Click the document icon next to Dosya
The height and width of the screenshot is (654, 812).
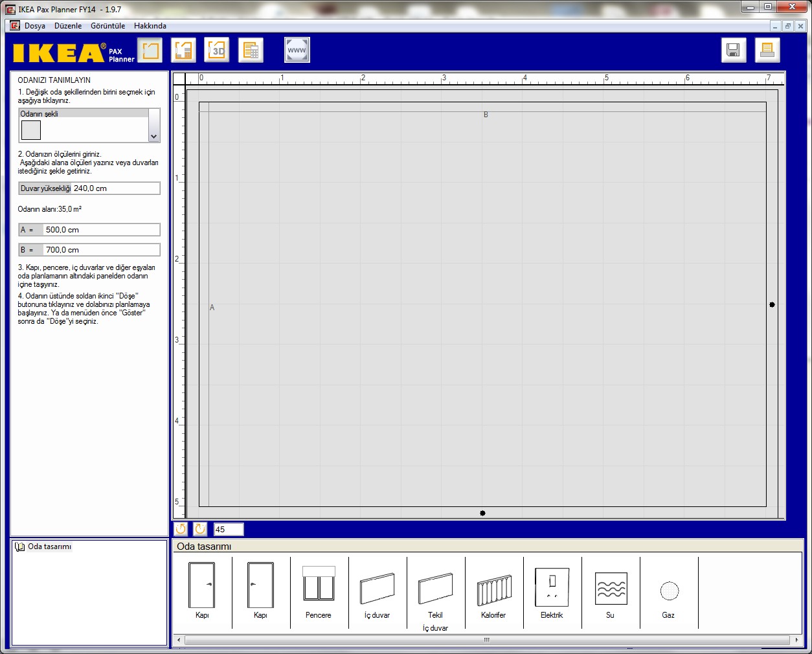click(x=15, y=26)
